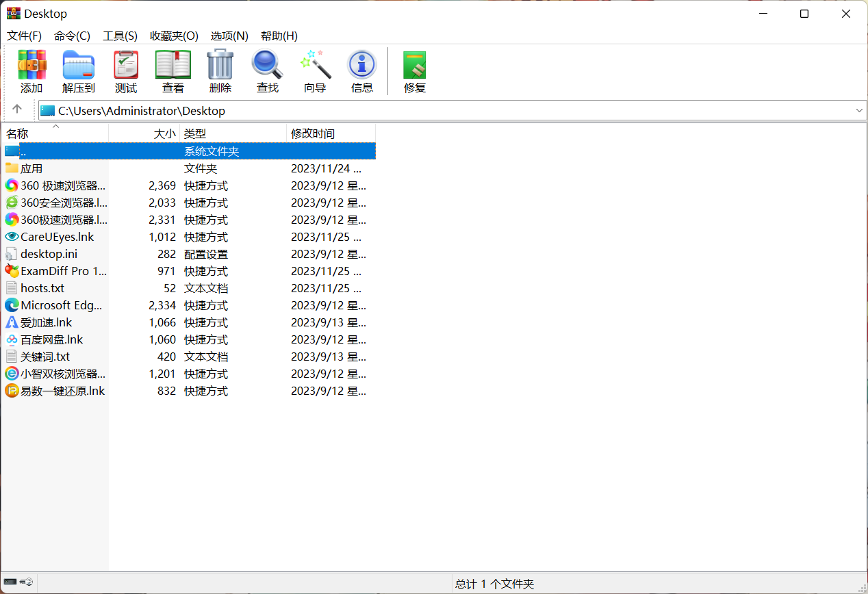Click the size value 1,012
This screenshot has width=868, height=594.
[x=162, y=237]
